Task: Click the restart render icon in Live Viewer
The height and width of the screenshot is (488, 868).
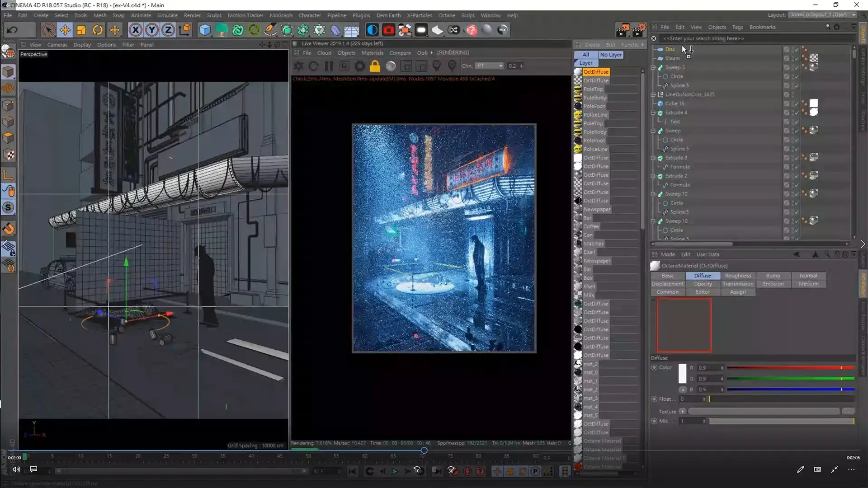Action: pos(314,66)
